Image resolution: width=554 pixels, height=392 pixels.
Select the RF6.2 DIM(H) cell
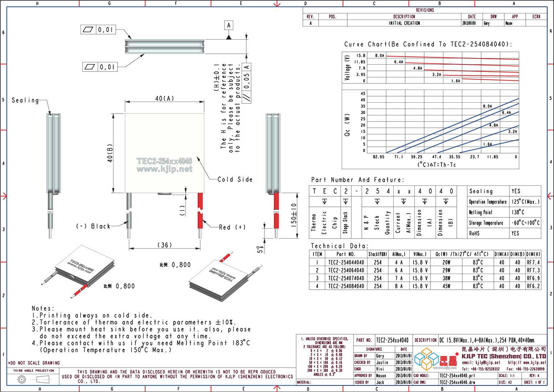pyautogui.click(x=533, y=286)
